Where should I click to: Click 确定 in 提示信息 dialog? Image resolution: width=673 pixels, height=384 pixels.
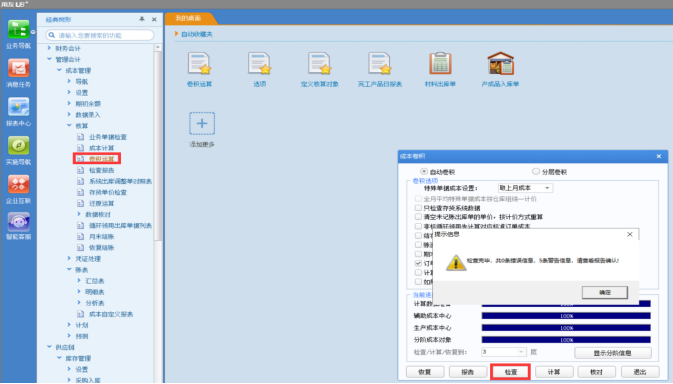[x=605, y=292]
